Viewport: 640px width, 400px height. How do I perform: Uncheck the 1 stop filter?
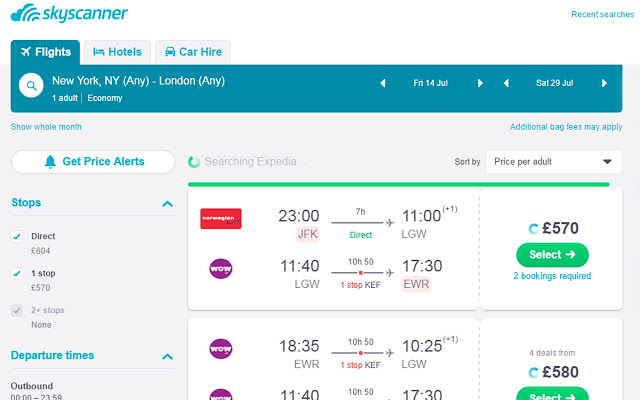(x=17, y=273)
